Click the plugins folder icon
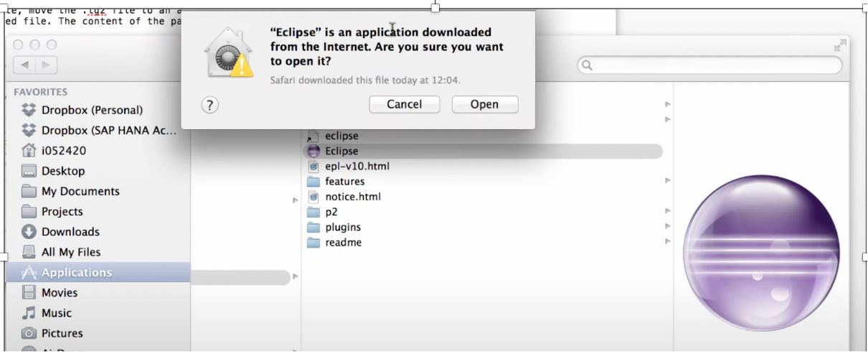The height and width of the screenshot is (352, 868). [313, 227]
